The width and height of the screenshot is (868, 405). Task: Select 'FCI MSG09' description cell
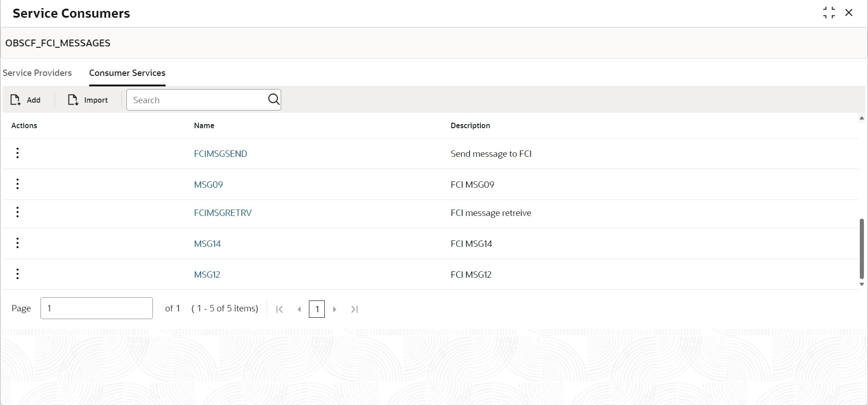(x=472, y=185)
